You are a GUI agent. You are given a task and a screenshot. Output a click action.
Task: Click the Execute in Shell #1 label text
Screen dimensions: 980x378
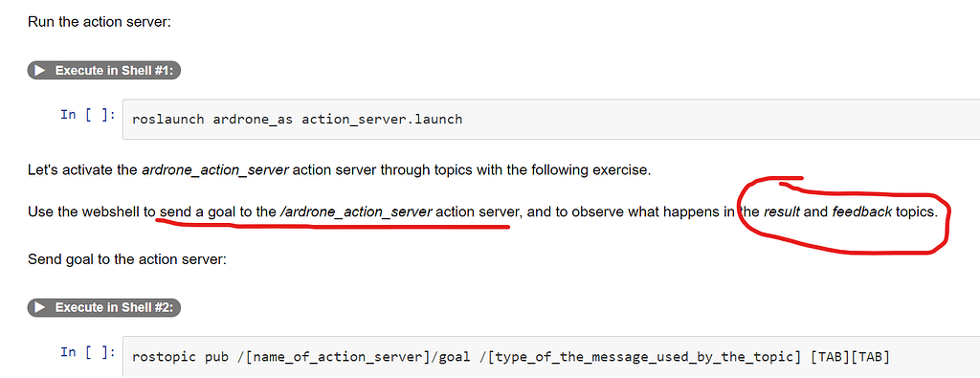pyautogui.click(x=113, y=71)
